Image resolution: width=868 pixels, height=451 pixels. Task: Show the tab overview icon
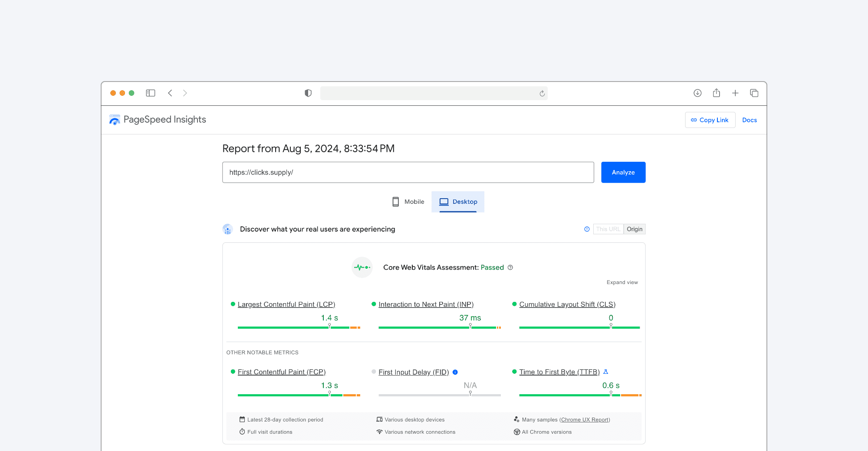754,93
